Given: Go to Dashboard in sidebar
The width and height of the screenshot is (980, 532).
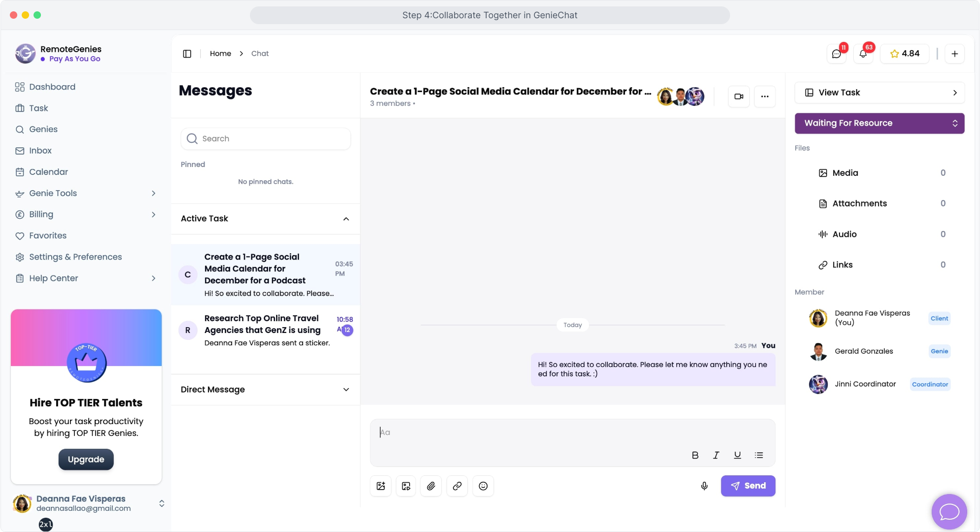Looking at the screenshot, I should pos(52,87).
